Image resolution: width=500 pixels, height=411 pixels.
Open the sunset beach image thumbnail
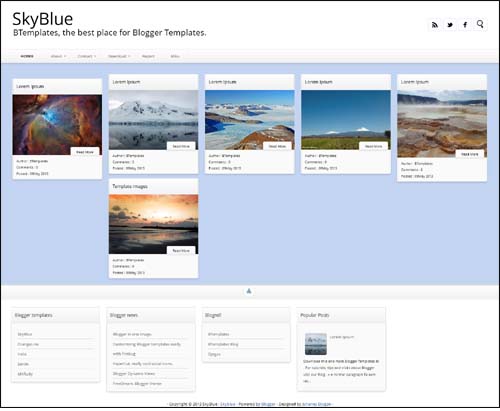[x=153, y=224]
